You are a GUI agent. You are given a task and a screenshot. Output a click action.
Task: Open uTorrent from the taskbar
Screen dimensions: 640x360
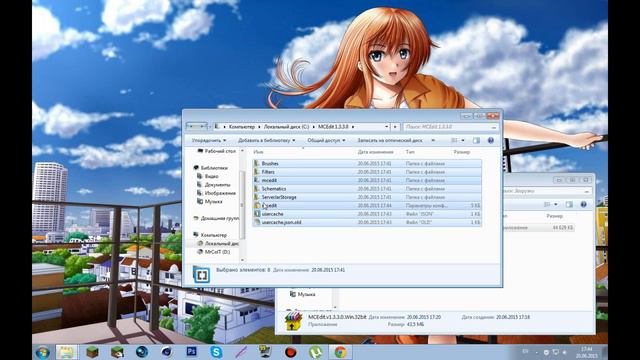point(315,352)
